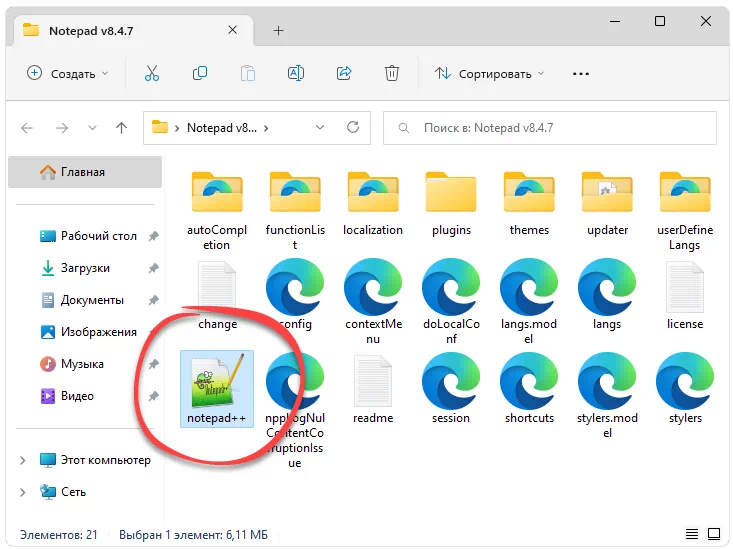The image size is (733, 549).
Task: Click chevron after Notepad v8 in path
Action: (x=266, y=128)
